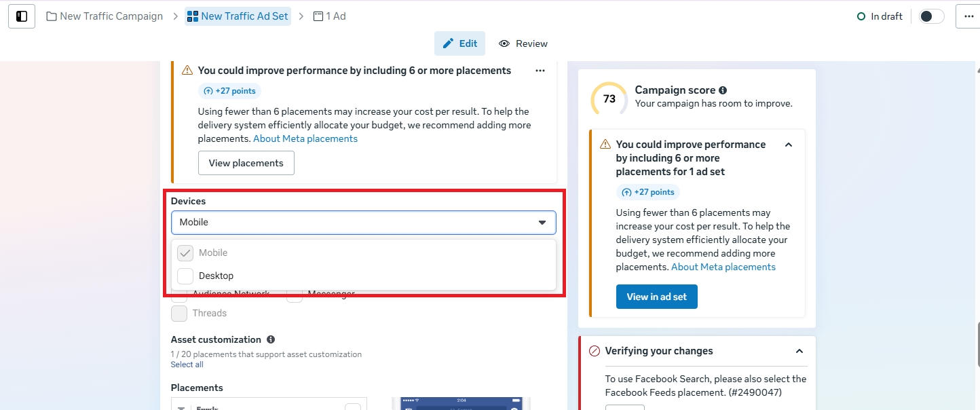Screen dimensions: 980x410
Task: Click the 1 Ad breadcrumb item
Action: pyautogui.click(x=330, y=16)
